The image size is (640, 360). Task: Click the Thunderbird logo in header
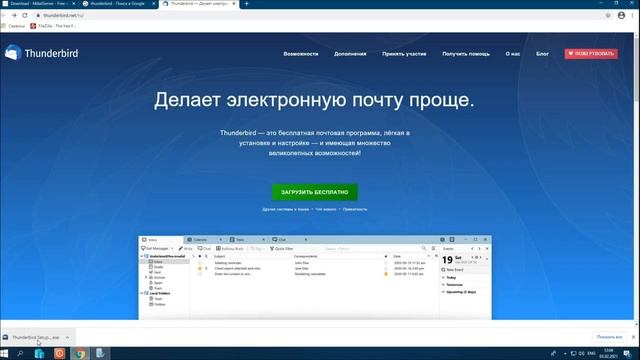coord(42,53)
